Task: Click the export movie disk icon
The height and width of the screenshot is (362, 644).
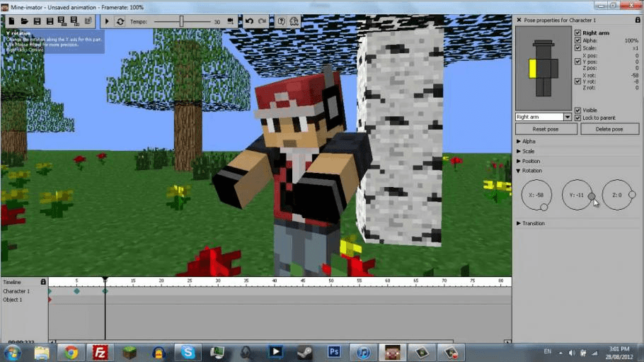Action: 62,21
